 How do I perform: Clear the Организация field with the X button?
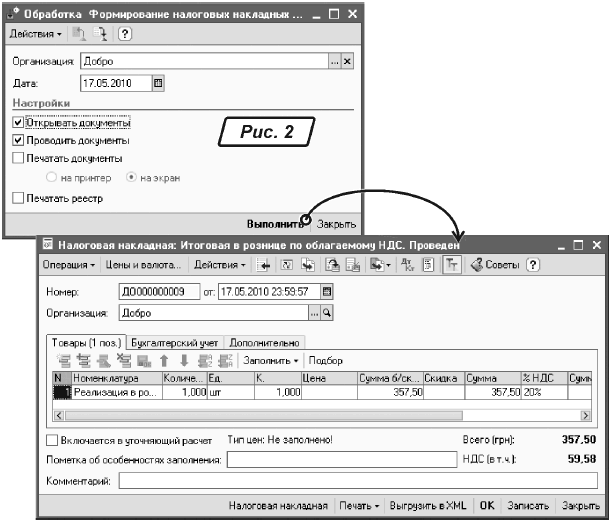[x=347, y=61]
